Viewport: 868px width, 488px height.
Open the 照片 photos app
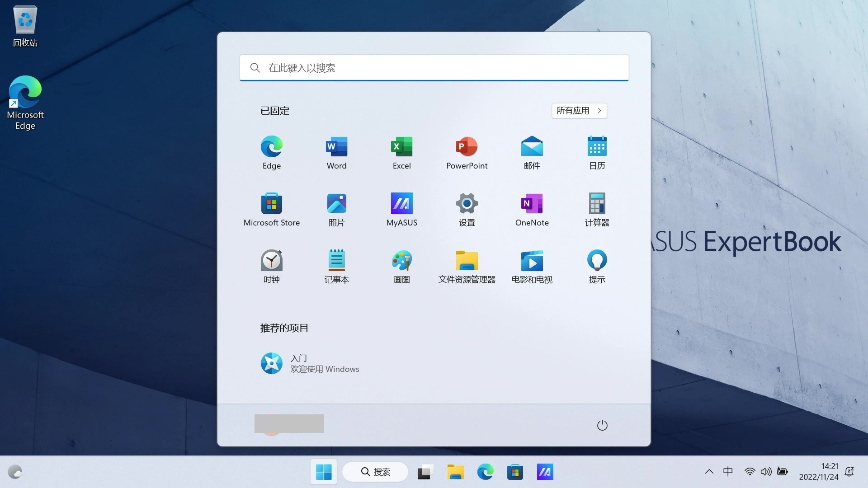pyautogui.click(x=337, y=210)
